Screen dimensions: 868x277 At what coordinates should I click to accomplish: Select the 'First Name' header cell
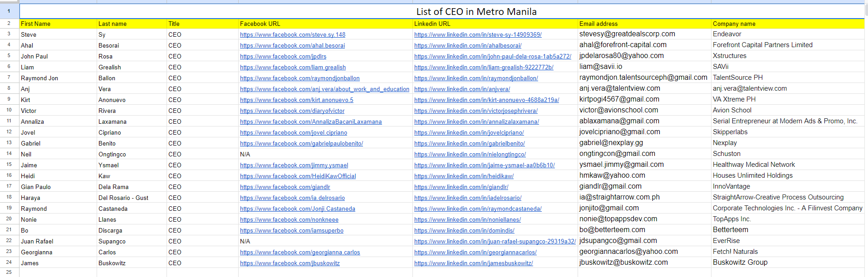(x=58, y=24)
